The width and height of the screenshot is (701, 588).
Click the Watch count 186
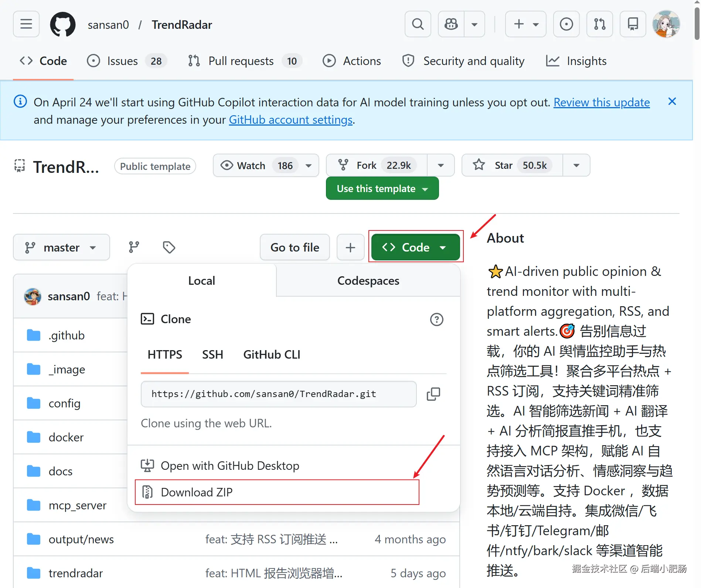(x=285, y=165)
